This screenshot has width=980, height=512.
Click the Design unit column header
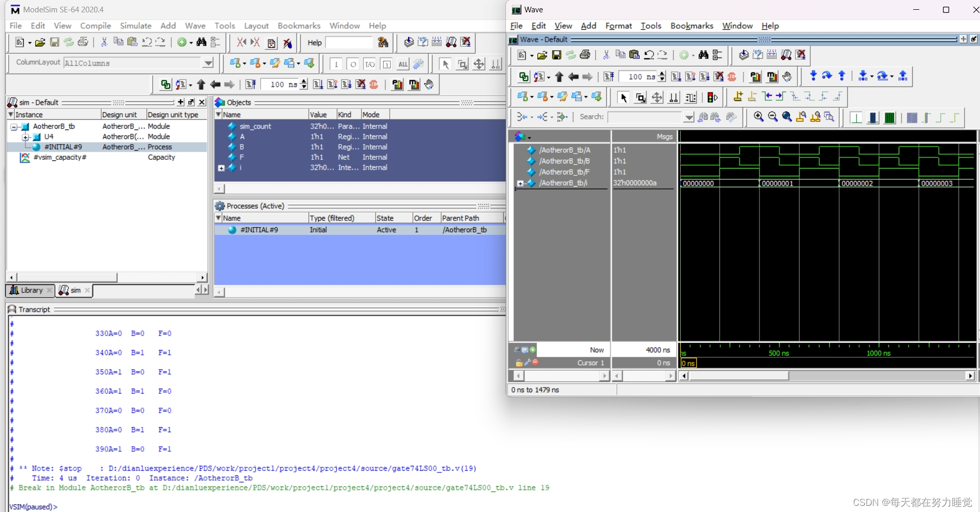click(123, 115)
